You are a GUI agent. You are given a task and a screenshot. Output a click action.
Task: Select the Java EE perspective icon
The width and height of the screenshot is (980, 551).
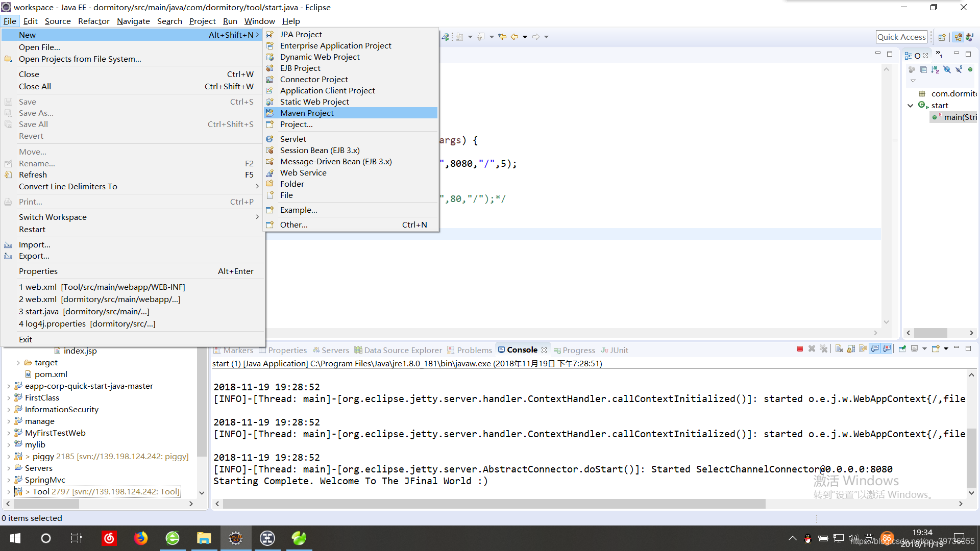point(958,37)
